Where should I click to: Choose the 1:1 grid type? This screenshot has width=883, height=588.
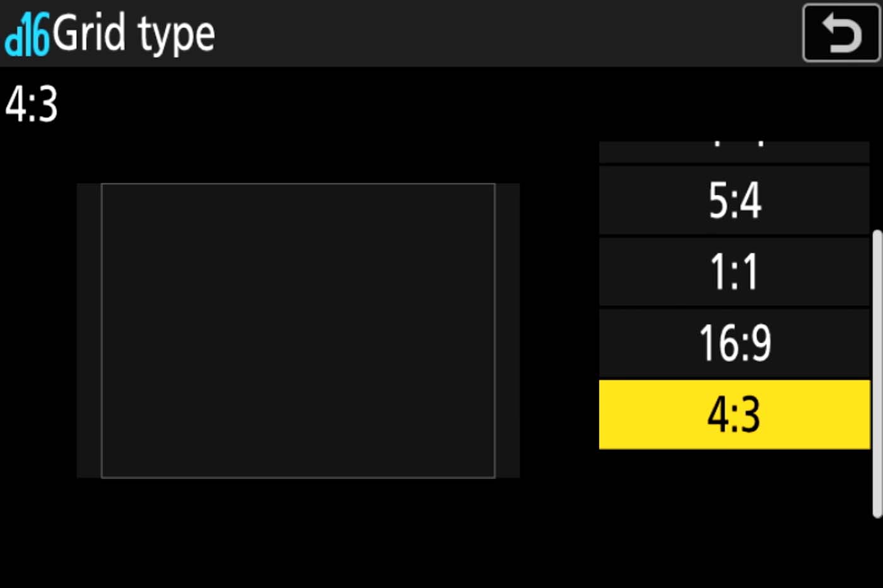[x=734, y=272]
